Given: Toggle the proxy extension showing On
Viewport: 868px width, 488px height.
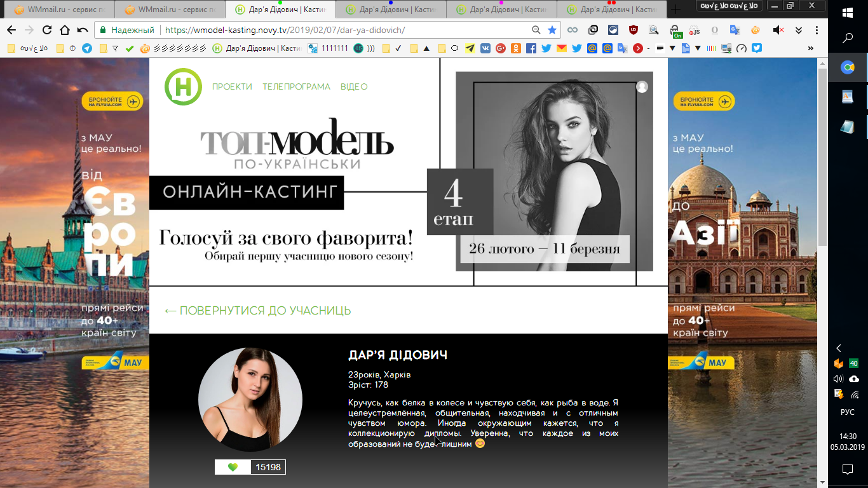Looking at the screenshot, I should [676, 30].
